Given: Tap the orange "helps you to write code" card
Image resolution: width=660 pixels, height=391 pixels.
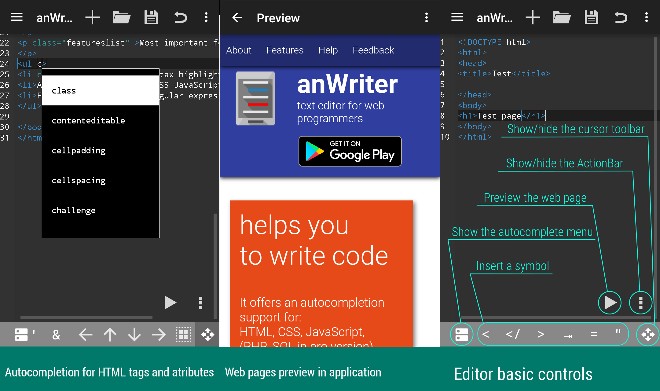Looking at the screenshot, I should (x=321, y=274).
